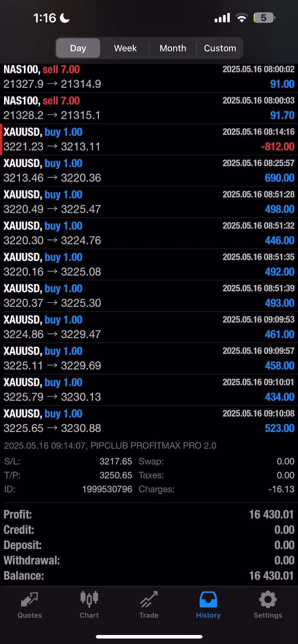Viewport: 298px width, 644px height.
Task: Select the Custom period tab
Action: 220,48
